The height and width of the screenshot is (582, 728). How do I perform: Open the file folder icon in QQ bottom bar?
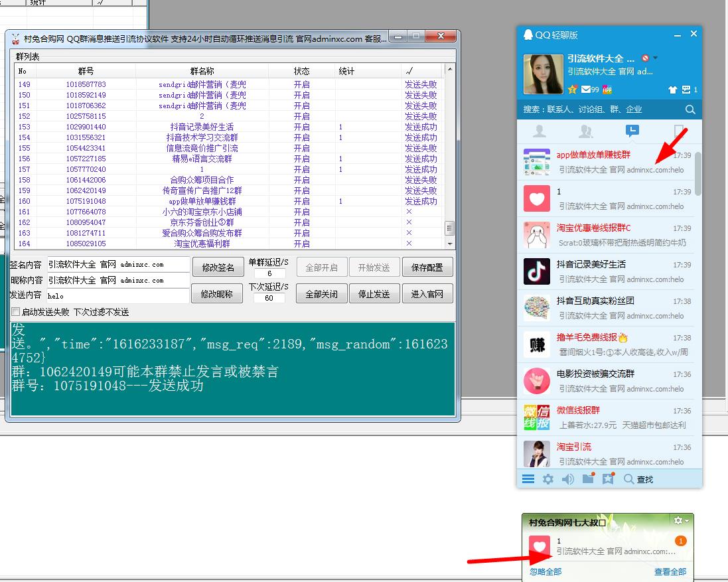pyautogui.click(x=588, y=478)
